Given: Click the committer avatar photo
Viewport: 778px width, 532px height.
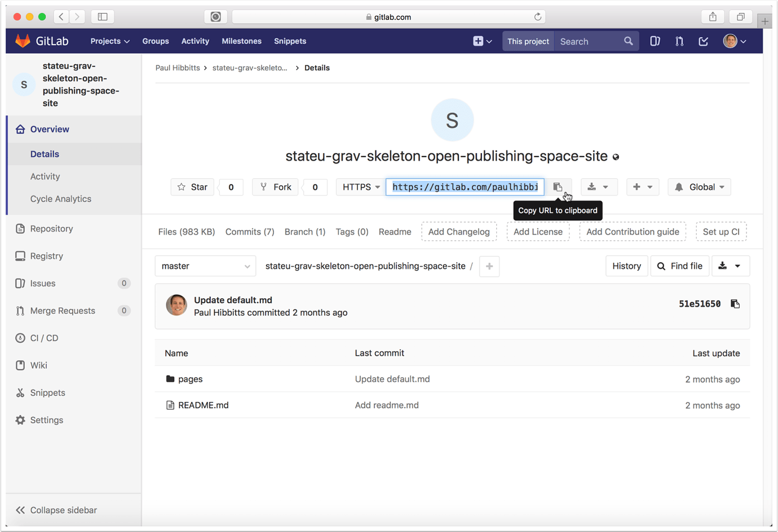Looking at the screenshot, I should (x=176, y=305).
